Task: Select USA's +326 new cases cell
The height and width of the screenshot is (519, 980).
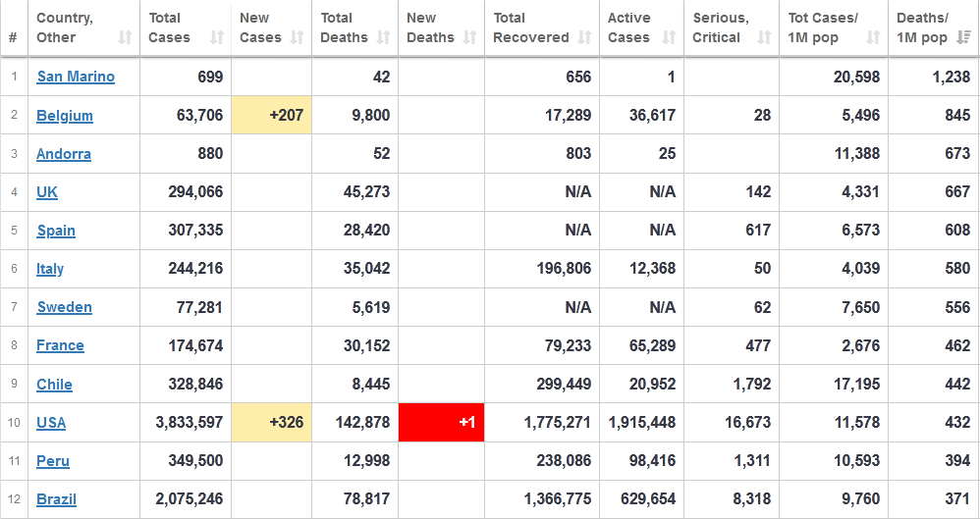Action: pyautogui.click(x=271, y=422)
